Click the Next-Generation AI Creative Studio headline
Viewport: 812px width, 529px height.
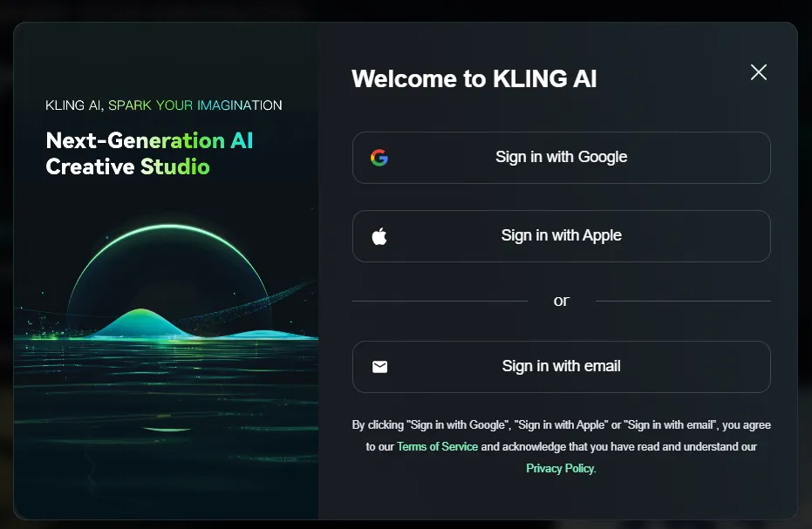149,153
